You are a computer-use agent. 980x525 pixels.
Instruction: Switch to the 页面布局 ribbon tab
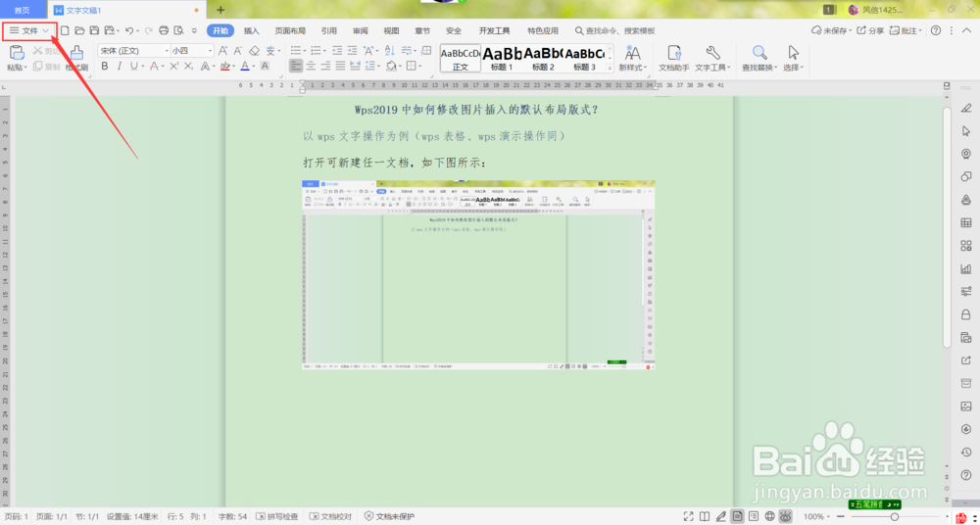point(290,30)
